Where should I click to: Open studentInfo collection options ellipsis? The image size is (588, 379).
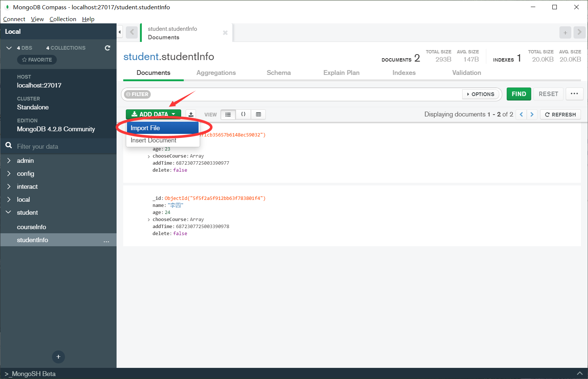107,240
